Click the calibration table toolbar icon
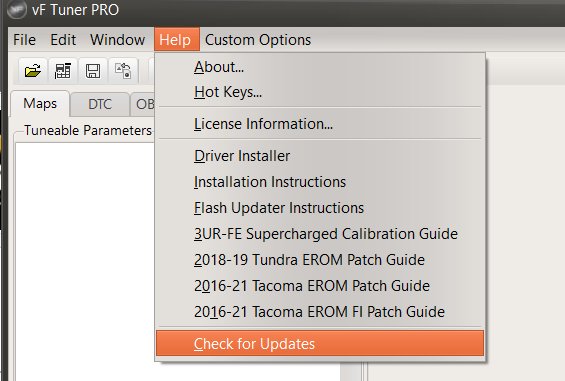565x381 pixels. (x=63, y=71)
